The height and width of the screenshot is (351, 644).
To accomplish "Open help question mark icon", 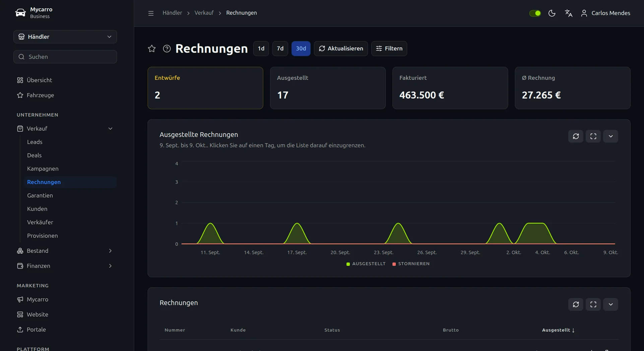I will tap(167, 49).
